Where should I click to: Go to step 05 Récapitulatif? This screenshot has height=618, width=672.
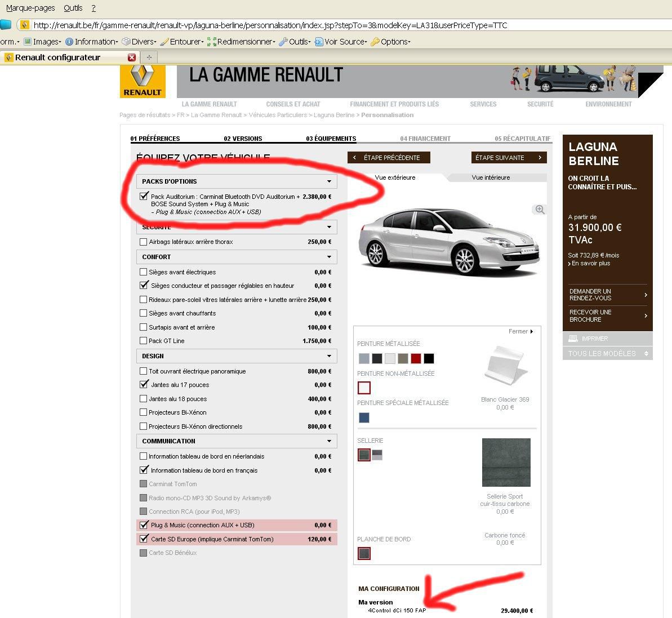tap(522, 139)
